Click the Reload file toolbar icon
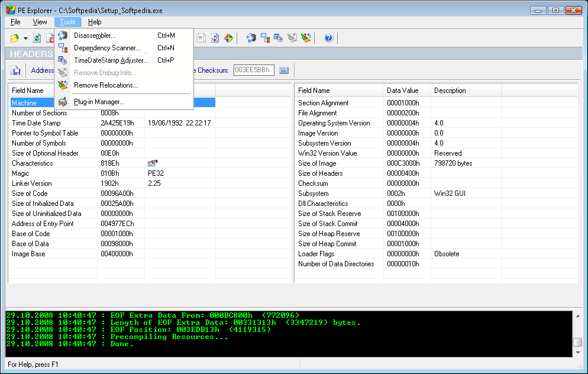588x374 pixels. click(37, 38)
